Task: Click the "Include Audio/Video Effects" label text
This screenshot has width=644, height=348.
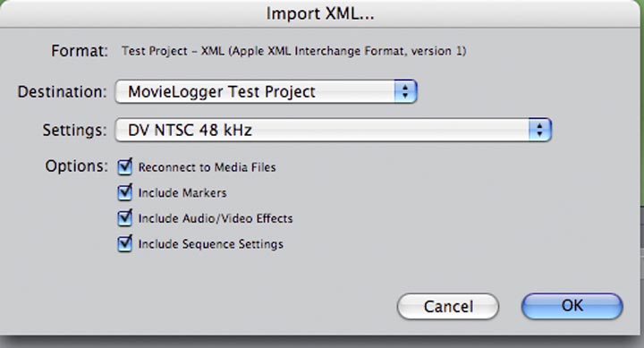Action: 216,218
